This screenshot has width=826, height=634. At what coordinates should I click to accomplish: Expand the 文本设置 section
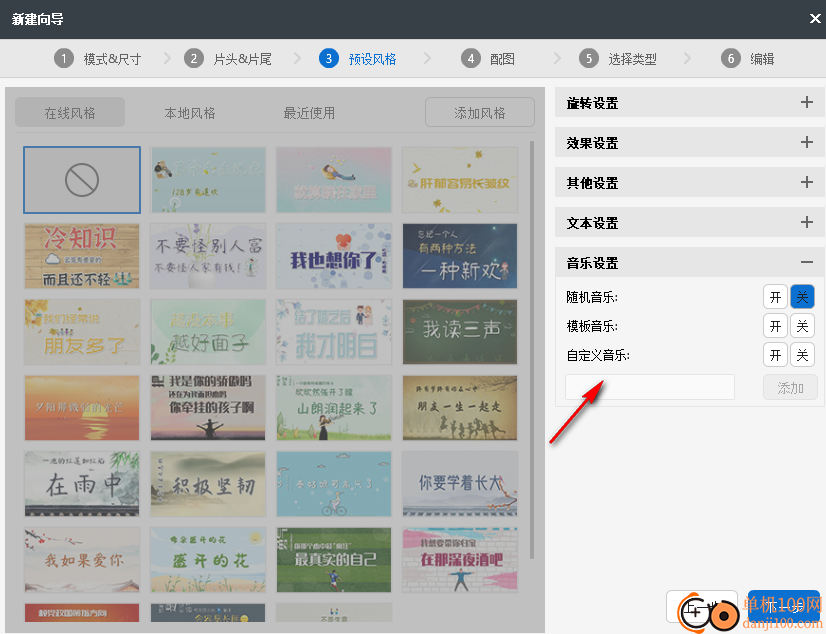[x=807, y=222]
